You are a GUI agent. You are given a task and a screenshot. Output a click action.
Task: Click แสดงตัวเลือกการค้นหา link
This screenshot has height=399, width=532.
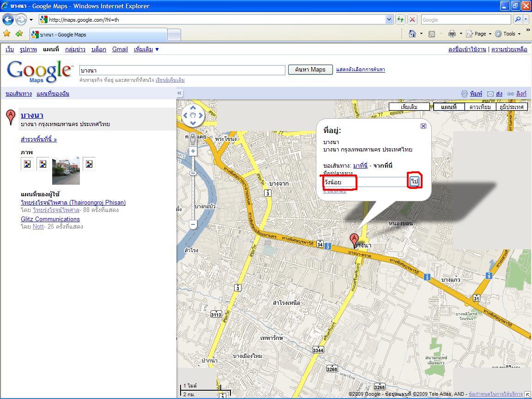coord(360,70)
